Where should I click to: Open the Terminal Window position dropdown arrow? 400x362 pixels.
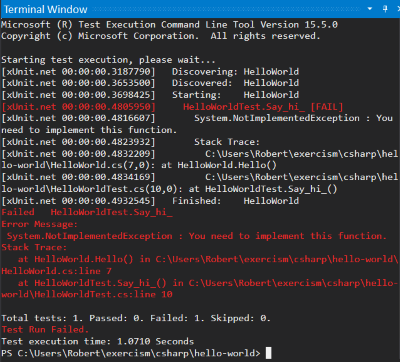coord(370,9)
